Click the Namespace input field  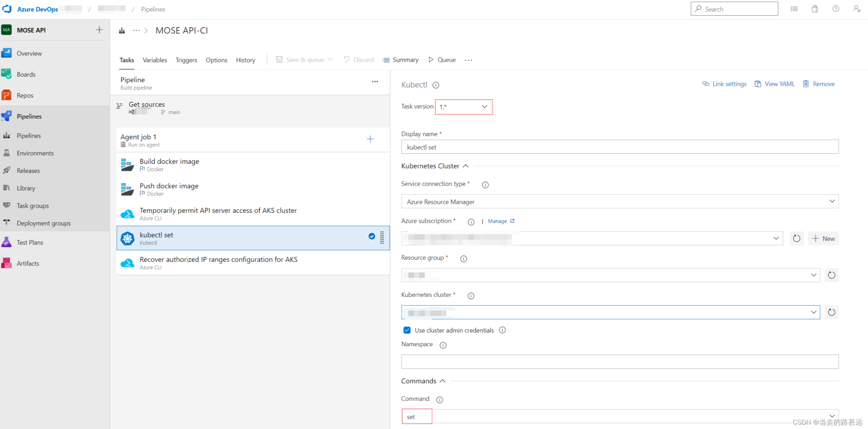click(619, 362)
